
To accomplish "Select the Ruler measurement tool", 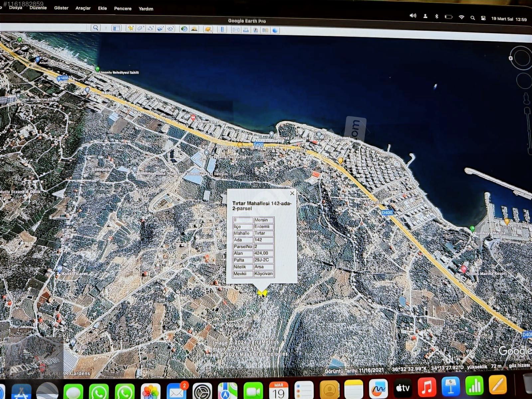I will tap(222, 30).
